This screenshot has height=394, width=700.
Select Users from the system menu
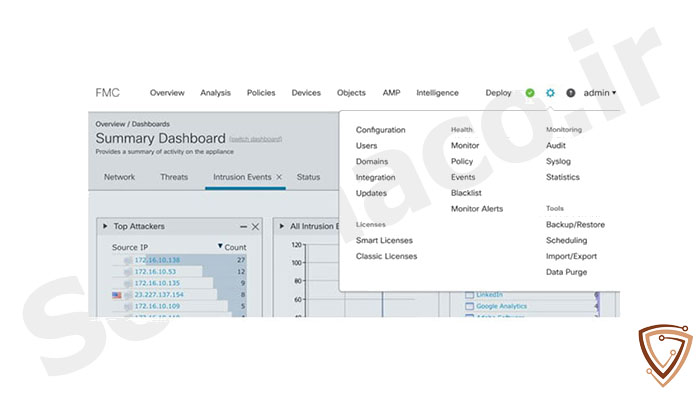point(367,146)
